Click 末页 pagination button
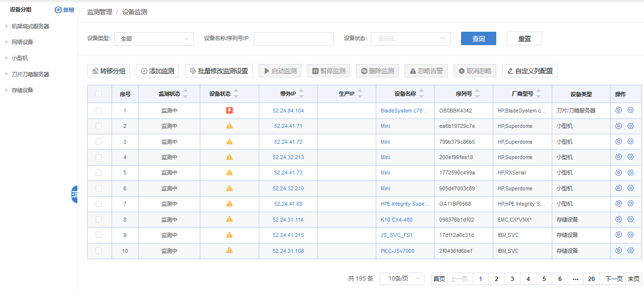This screenshot has width=644, height=291. pos(634,279)
